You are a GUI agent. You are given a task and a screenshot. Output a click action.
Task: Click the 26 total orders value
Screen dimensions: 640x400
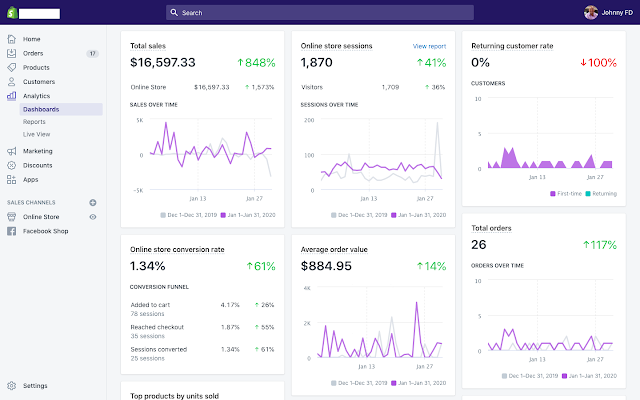(x=478, y=244)
